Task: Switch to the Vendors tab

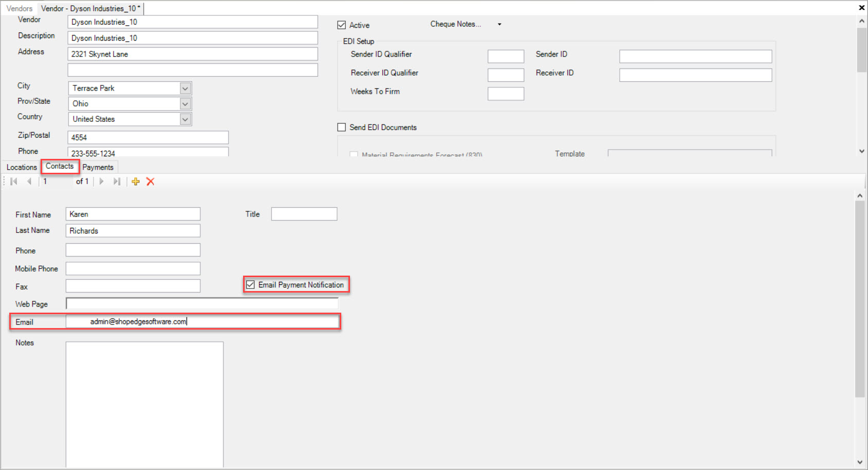Action: pyautogui.click(x=20, y=8)
